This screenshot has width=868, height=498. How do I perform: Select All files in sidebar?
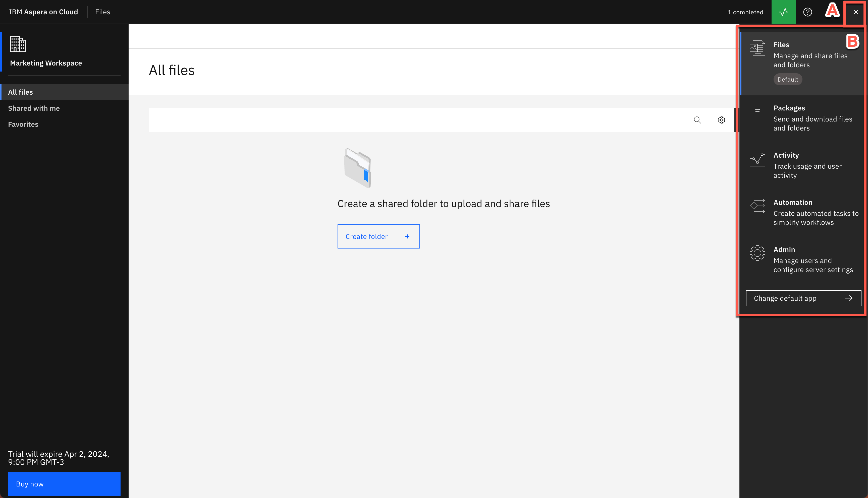tap(21, 92)
